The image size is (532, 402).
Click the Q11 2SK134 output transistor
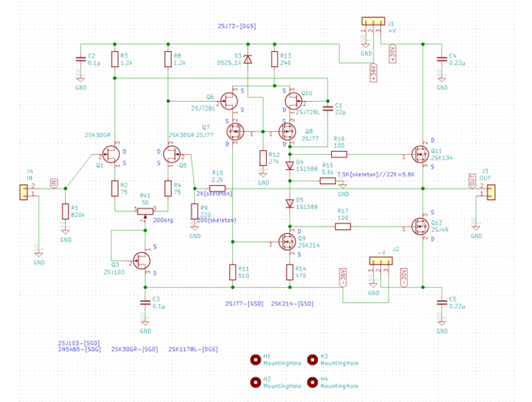click(x=420, y=154)
